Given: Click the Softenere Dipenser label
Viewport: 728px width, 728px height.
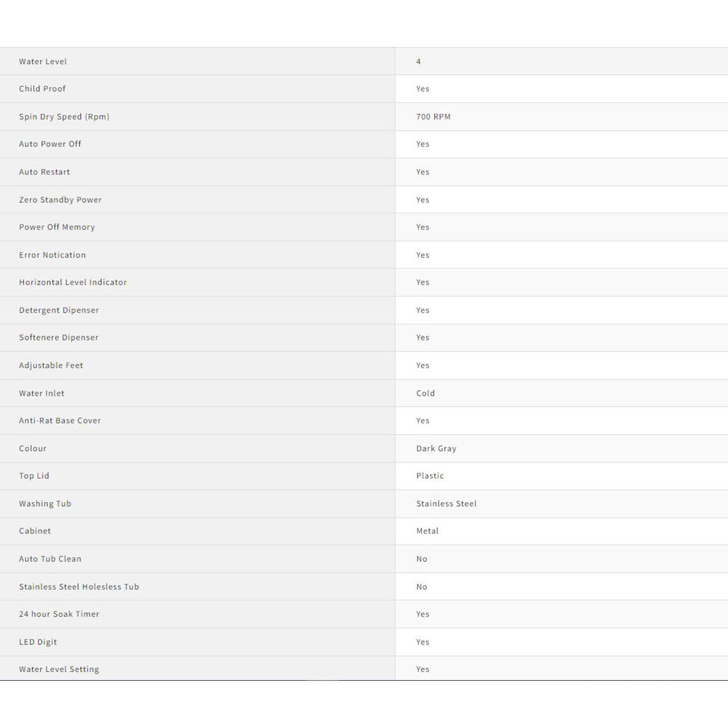Looking at the screenshot, I should [59, 338].
